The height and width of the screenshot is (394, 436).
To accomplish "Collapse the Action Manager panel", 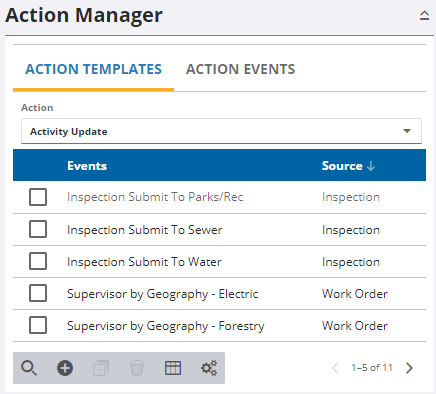I will click(424, 16).
